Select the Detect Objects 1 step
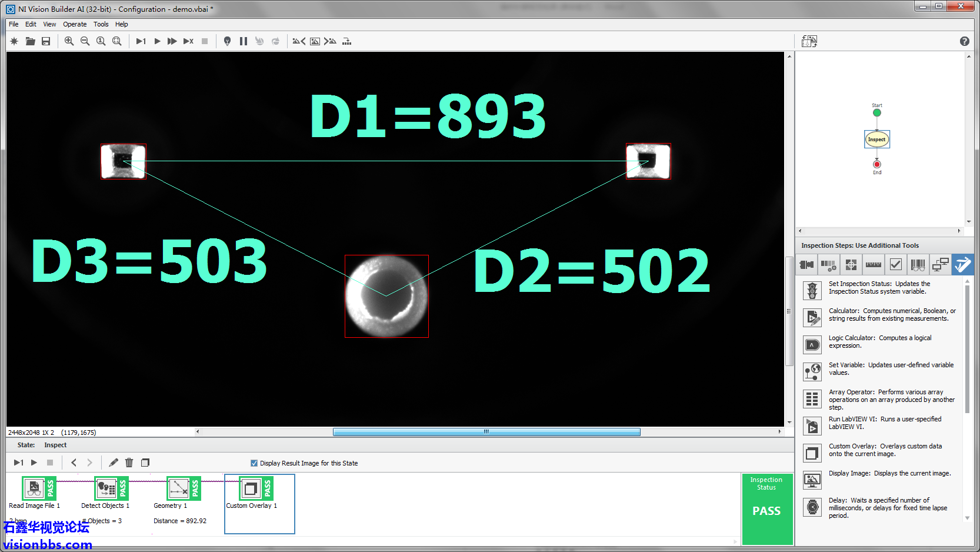The width and height of the screenshot is (980, 552). [x=106, y=488]
